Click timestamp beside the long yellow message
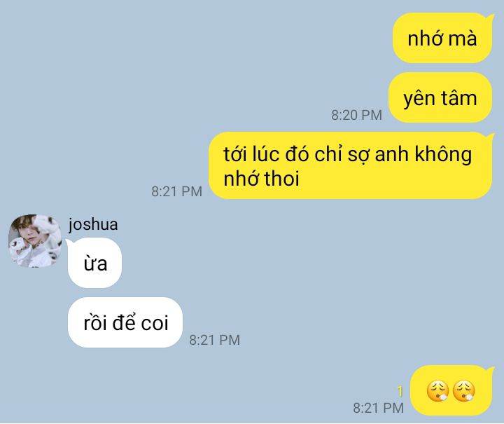This screenshot has width=504, height=424. 176,191
